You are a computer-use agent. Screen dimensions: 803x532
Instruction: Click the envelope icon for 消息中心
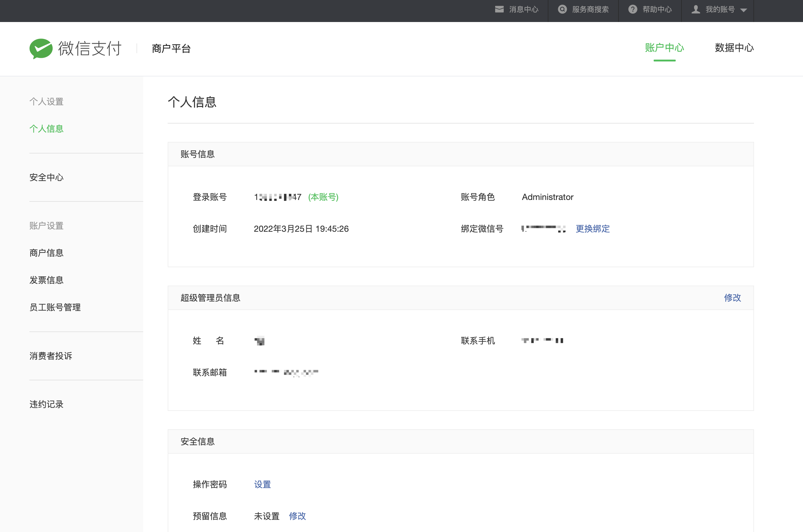(x=499, y=9)
